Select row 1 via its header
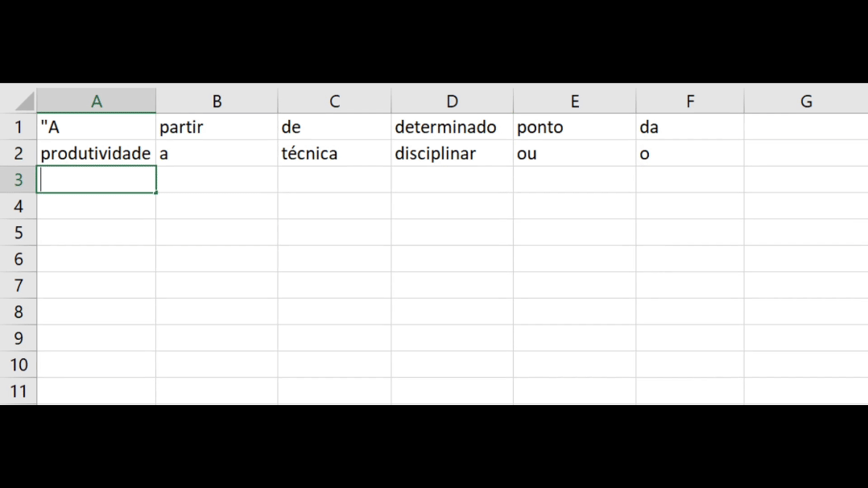The width and height of the screenshot is (868, 488). pos(19,127)
